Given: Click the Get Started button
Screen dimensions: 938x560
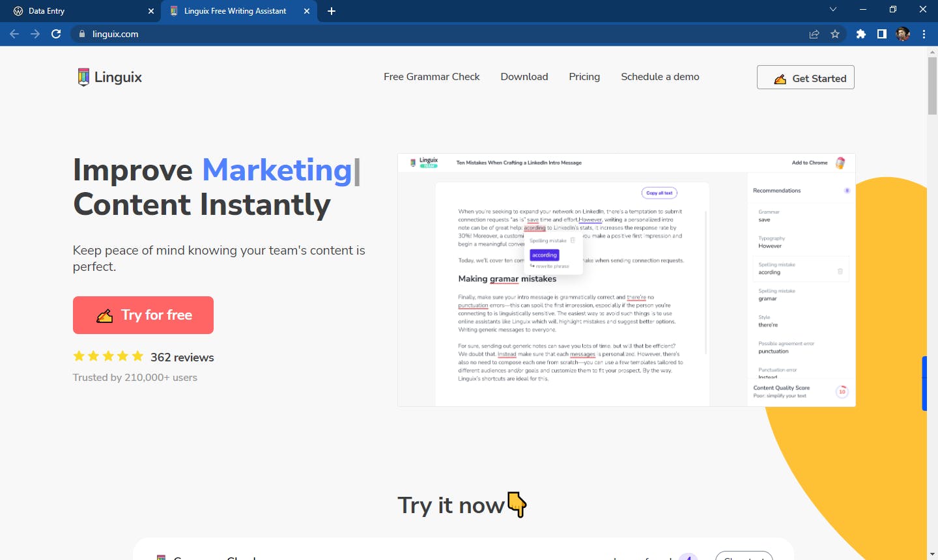Looking at the screenshot, I should [806, 77].
